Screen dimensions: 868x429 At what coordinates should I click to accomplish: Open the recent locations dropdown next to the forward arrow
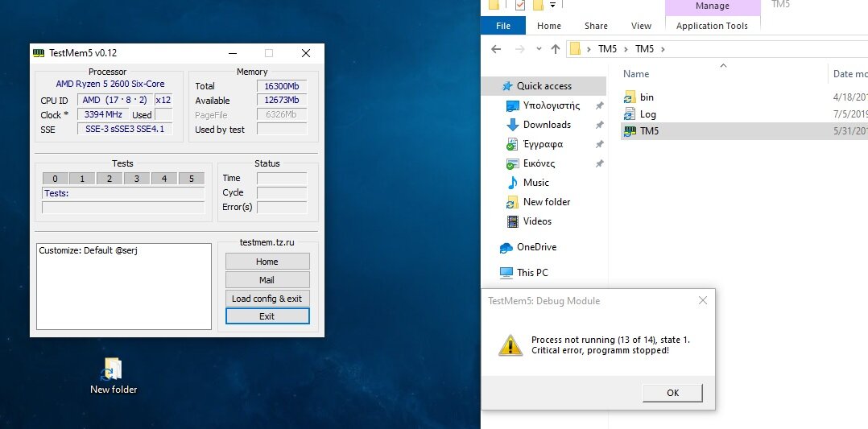coord(539,49)
